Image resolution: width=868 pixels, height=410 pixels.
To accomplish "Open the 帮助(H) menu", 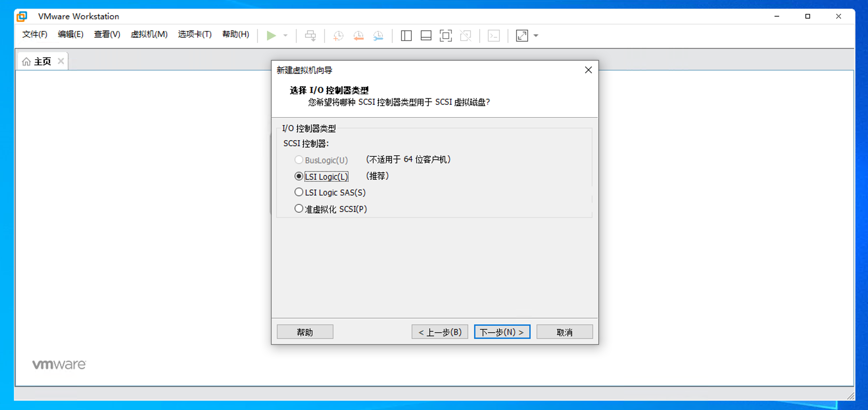I will click(235, 34).
